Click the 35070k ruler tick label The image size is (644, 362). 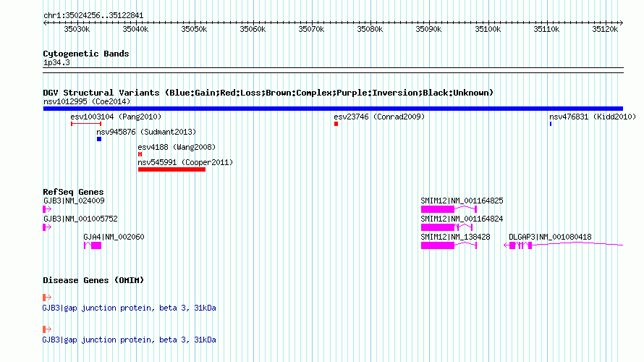pos(311,29)
